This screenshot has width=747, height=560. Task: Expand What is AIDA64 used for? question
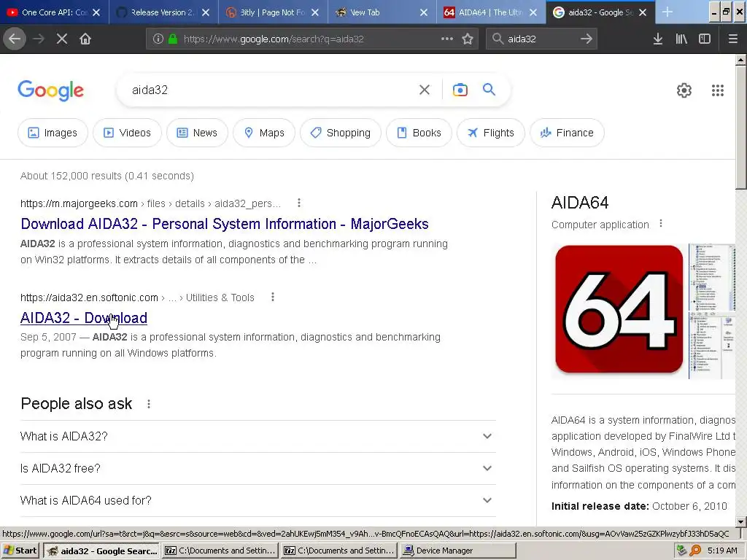[x=258, y=500]
